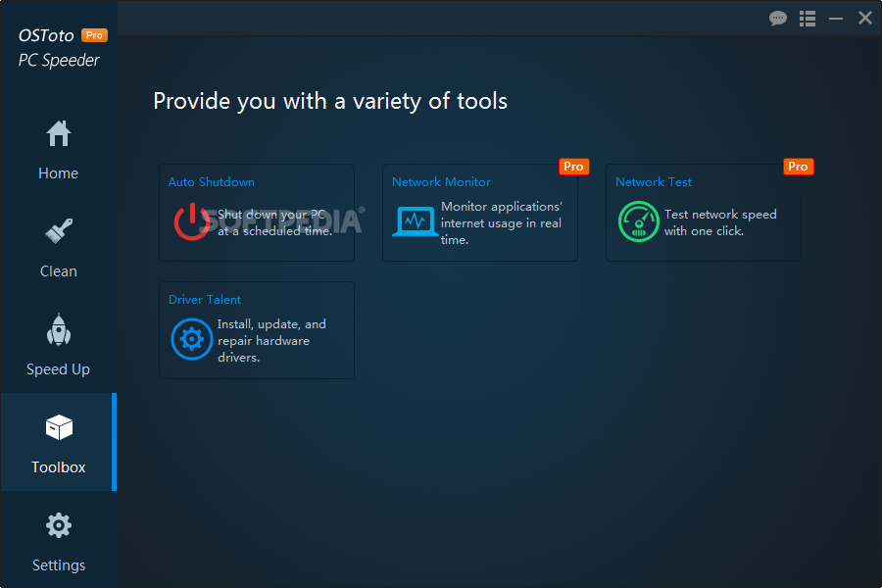
Task: Select the Clean brush icon
Action: pos(59,230)
